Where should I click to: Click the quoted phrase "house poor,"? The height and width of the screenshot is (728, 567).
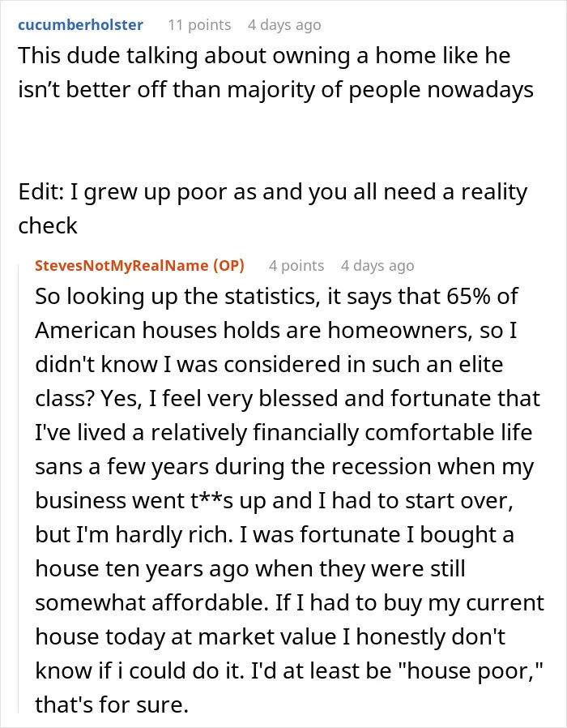(x=467, y=670)
